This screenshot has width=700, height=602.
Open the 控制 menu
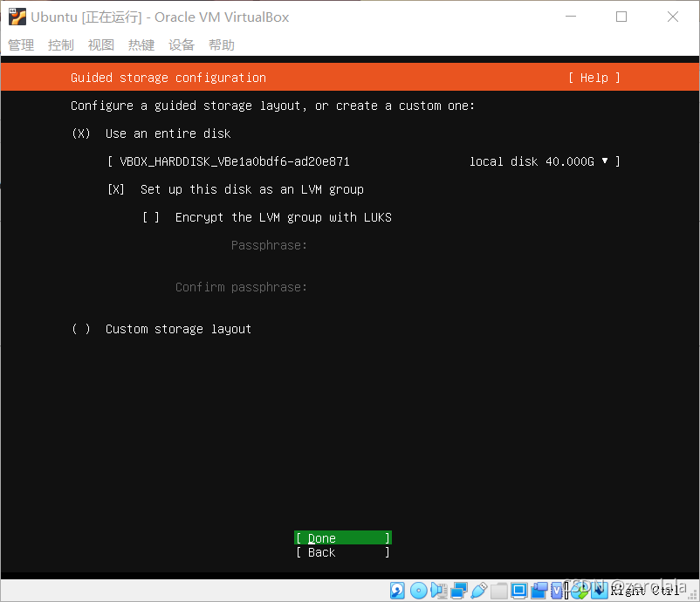click(61, 45)
